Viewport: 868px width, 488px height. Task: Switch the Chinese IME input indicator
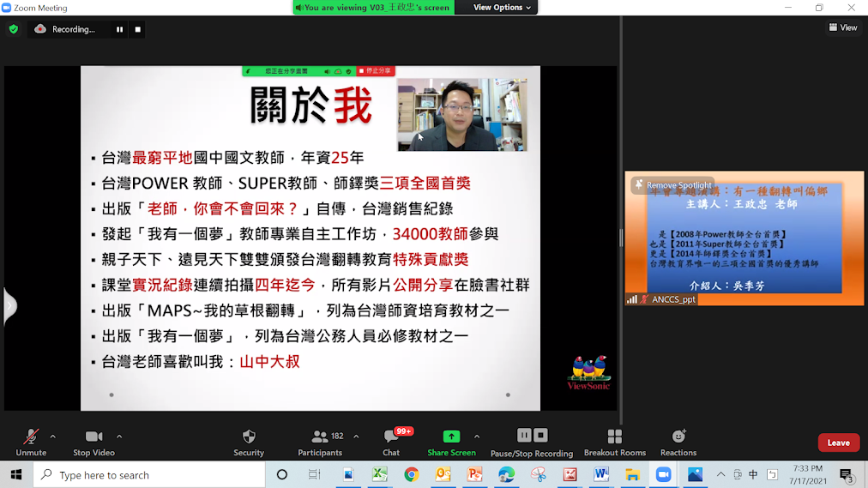click(753, 475)
